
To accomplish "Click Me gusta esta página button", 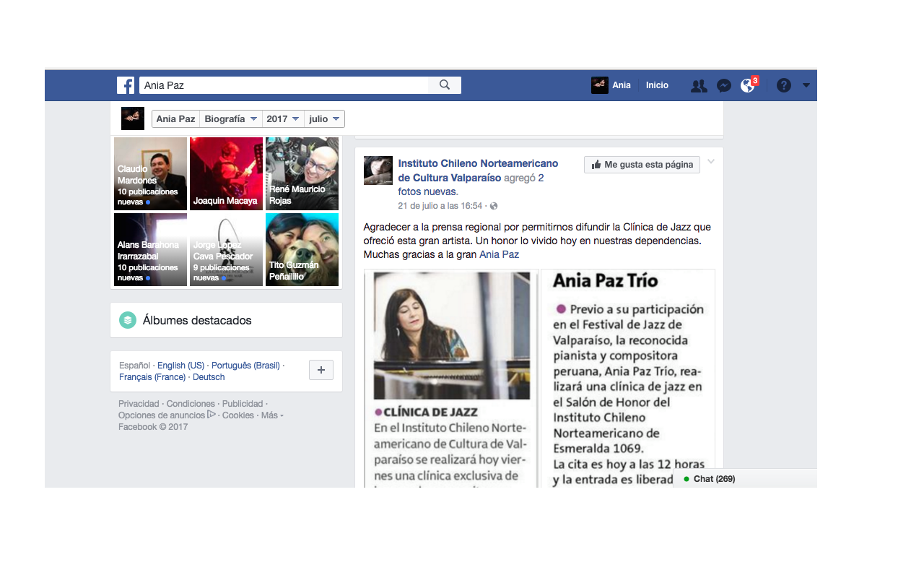I will (x=642, y=165).
